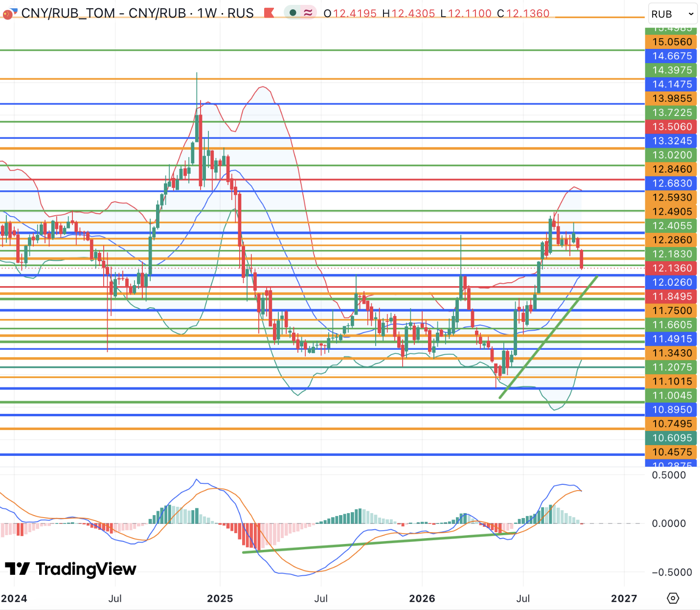
Task: Select the 12.4905 price level label
Action: (672, 212)
